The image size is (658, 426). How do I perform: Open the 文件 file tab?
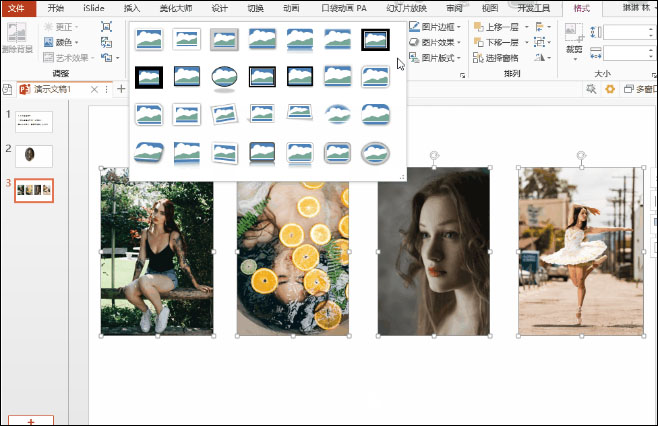click(x=17, y=8)
